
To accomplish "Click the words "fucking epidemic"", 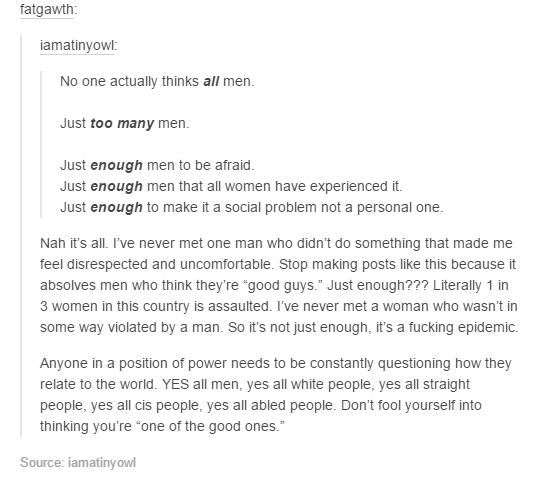I will click(x=462, y=327).
